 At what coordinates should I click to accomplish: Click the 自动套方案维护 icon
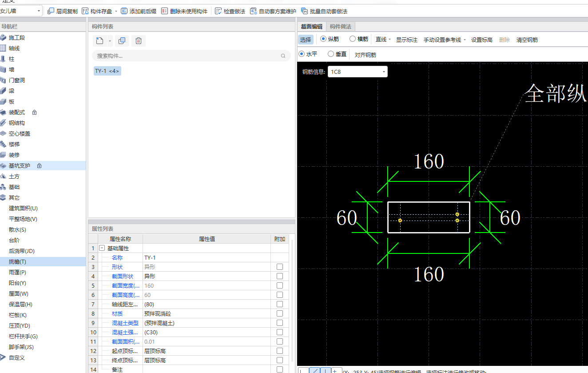point(253,11)
